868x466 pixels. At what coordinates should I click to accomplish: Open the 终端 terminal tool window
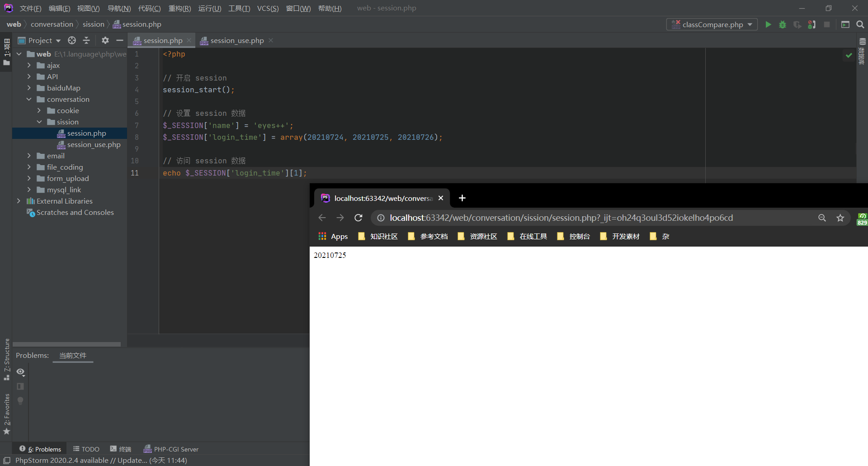point(120,449)
